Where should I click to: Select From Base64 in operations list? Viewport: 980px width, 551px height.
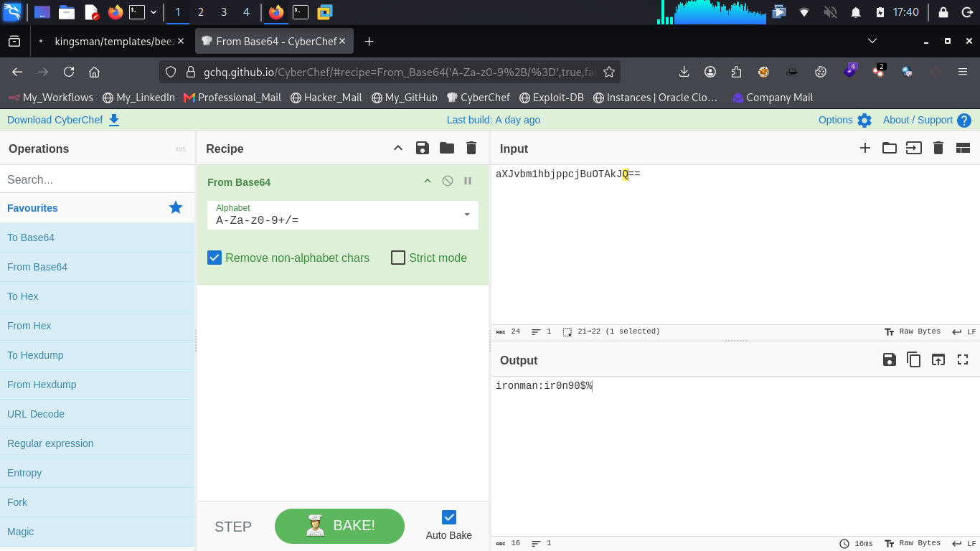coord(98,267)
